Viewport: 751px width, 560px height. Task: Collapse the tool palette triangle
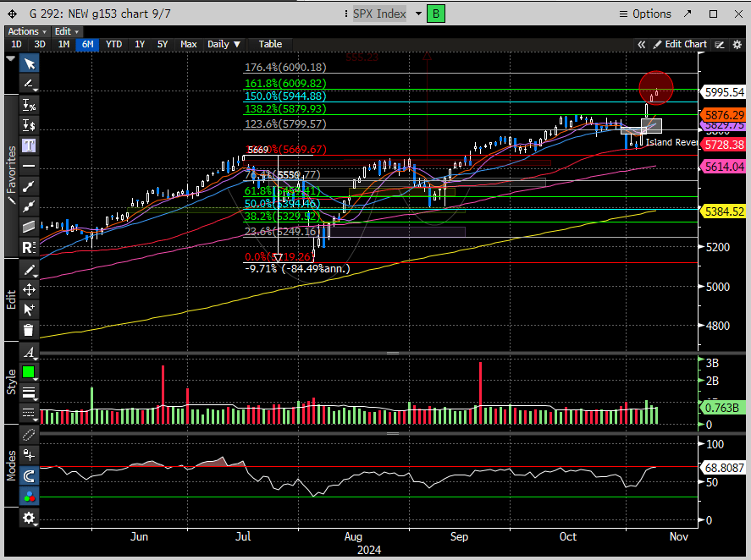(x=10, y=58)
